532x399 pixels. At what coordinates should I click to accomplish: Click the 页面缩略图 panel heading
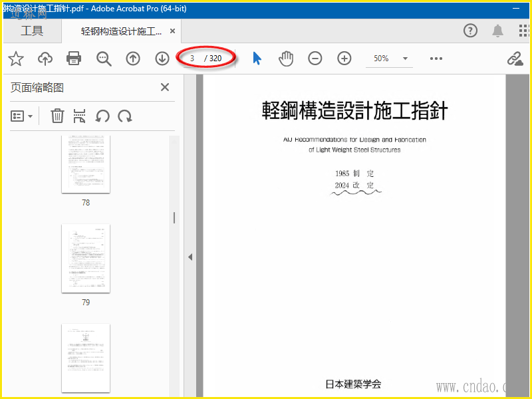(x=37, y=88)
